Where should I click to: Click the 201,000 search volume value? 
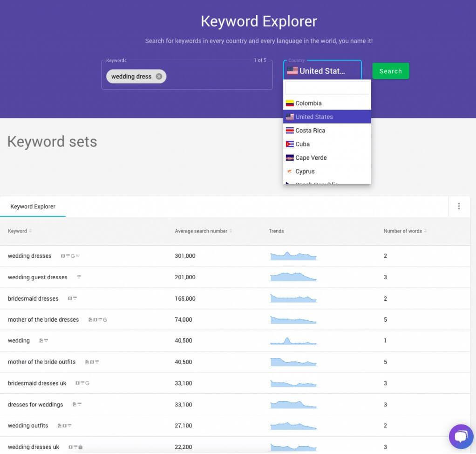pyautogui.click(x=185, y=277)
